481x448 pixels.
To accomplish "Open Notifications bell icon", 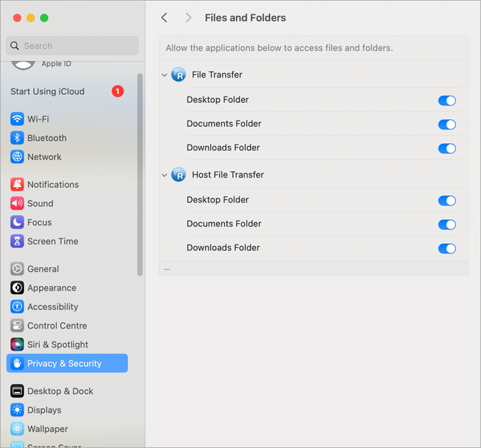I will [17, 185].
